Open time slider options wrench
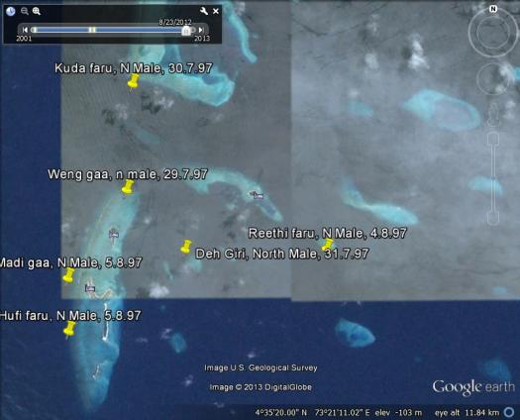520x420 pixels. (204, 11)
